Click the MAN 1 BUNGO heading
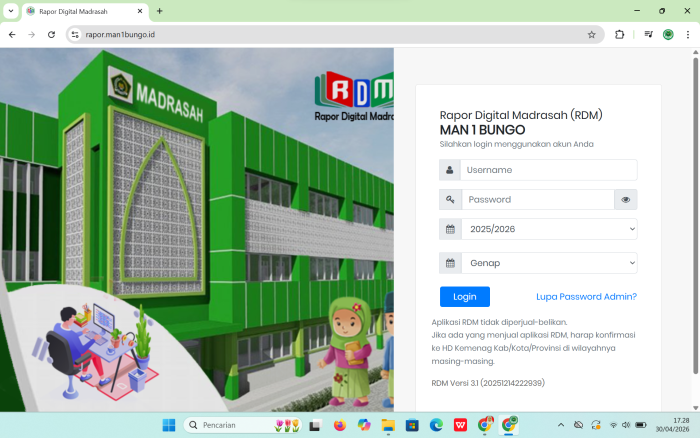 482,130
